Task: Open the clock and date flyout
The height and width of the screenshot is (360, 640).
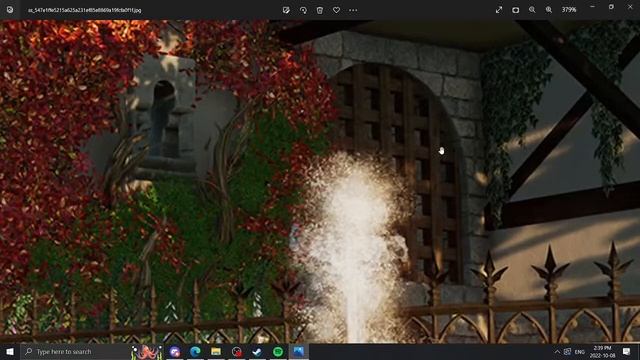Action: [x=602, y=351]
